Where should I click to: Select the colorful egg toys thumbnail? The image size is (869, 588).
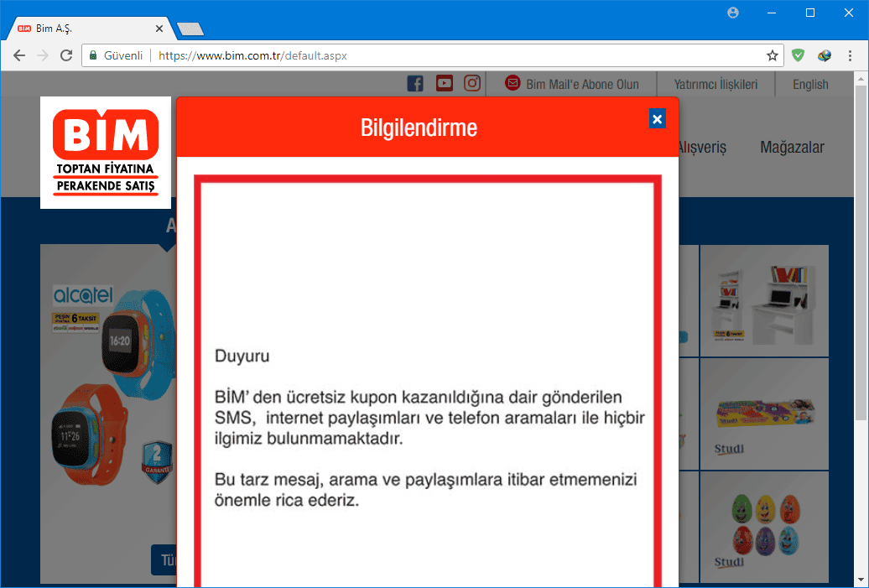click(764, 527)
